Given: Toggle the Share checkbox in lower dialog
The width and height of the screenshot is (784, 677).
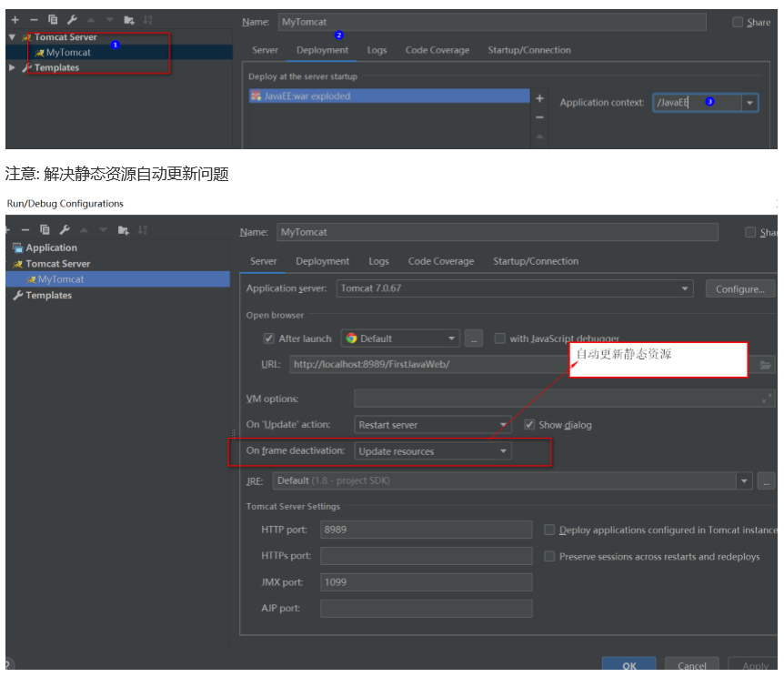Looking at the screenshot, I should click(750, 232).
